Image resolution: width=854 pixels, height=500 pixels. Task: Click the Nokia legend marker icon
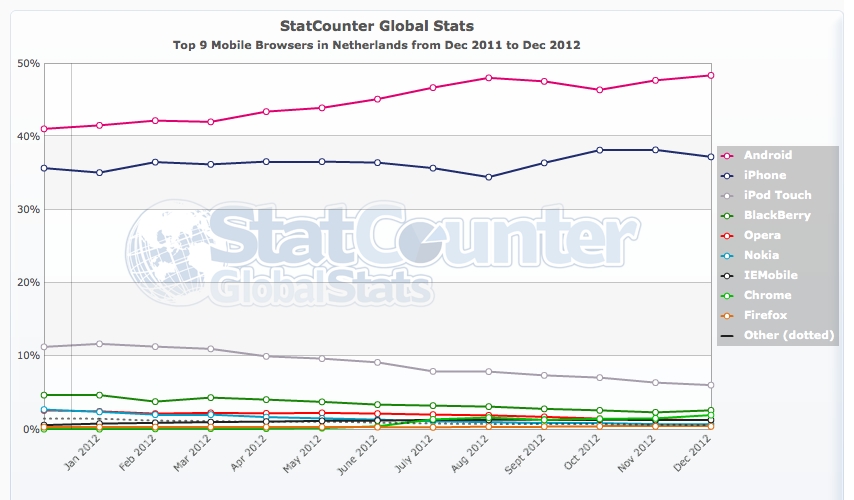click(726, 255)
